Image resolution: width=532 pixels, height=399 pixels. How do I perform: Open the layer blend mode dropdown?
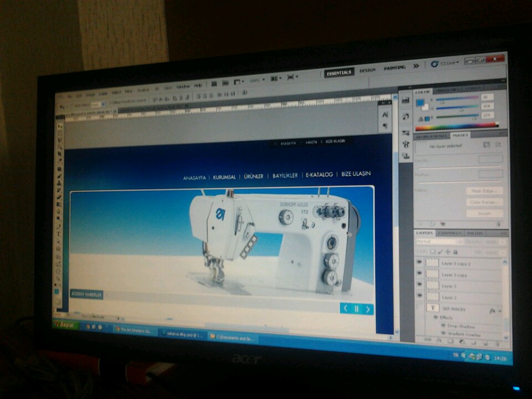coord(439,241)
